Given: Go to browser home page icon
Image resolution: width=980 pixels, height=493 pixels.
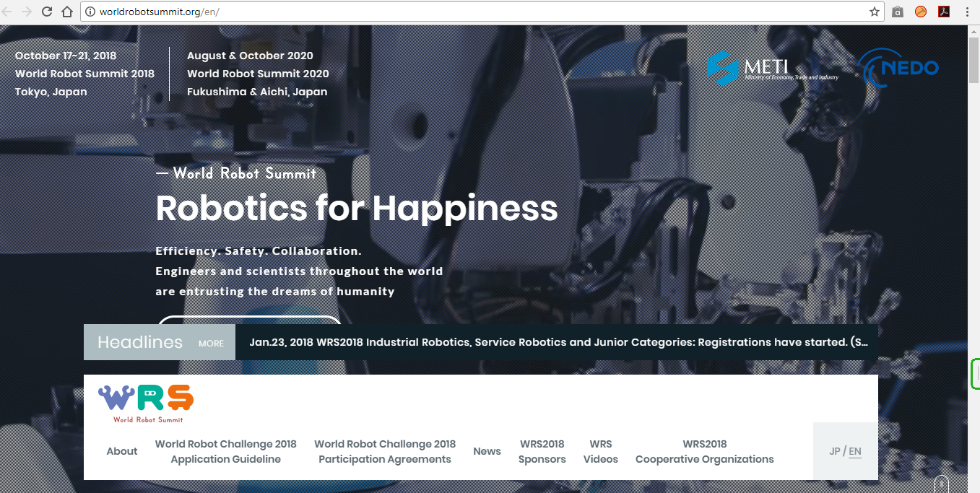Looking at the screenshot, I should pyautogui.click(x=66, y=12).
